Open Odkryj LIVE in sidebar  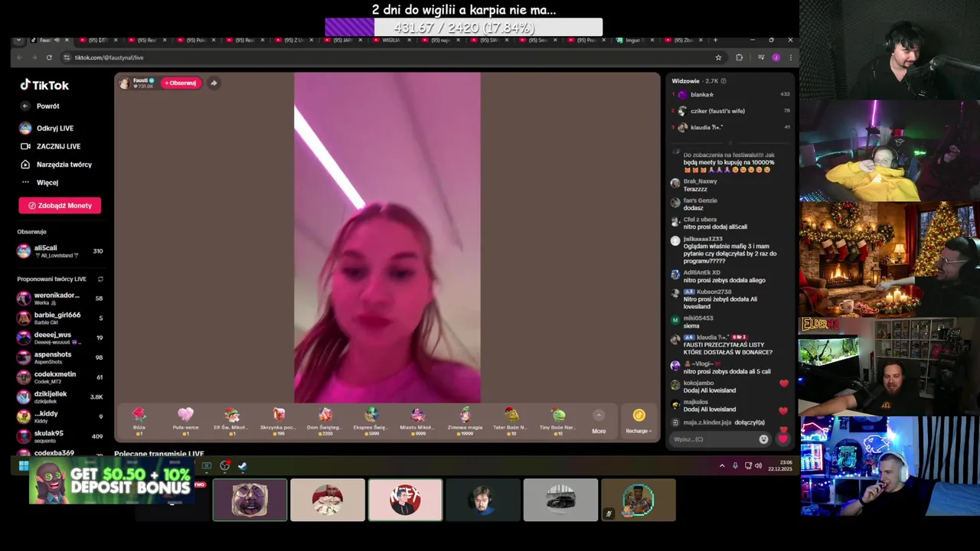click(x=47, y=128)
